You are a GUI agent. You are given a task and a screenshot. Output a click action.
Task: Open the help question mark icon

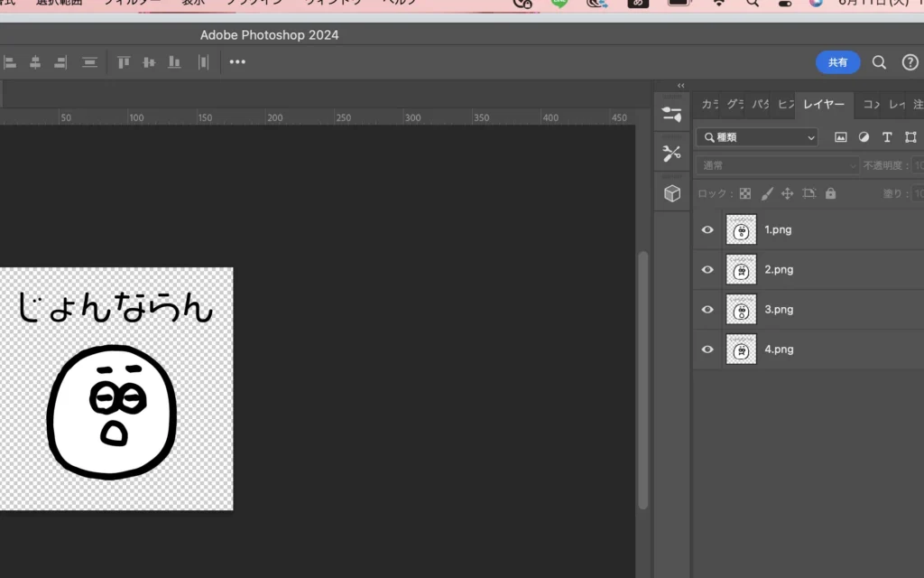pyautogui.click(x=910, y=62)
